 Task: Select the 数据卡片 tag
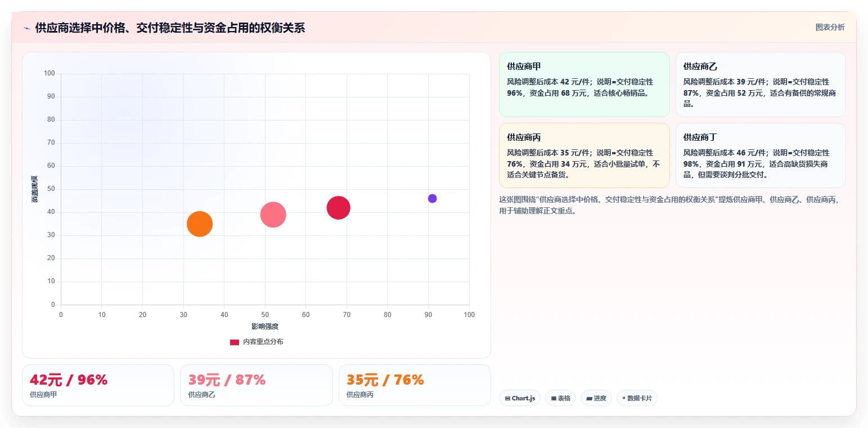(637, 398)
